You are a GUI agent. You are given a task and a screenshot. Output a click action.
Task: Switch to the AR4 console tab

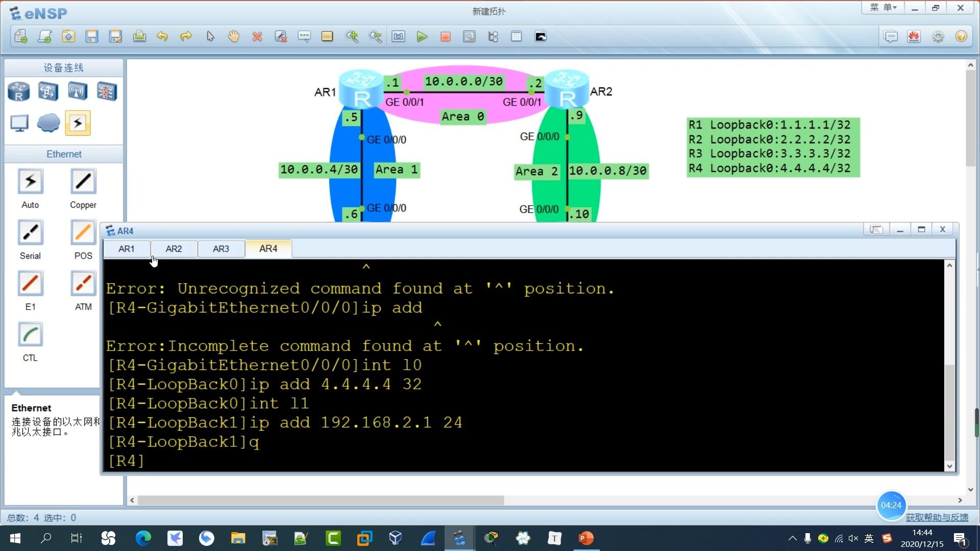coord(268,249)
